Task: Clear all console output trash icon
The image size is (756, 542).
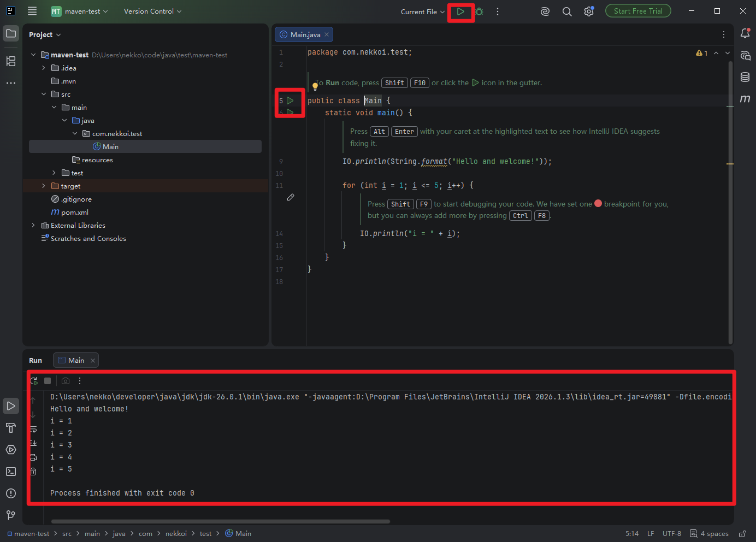Action: tap(33, 472)
